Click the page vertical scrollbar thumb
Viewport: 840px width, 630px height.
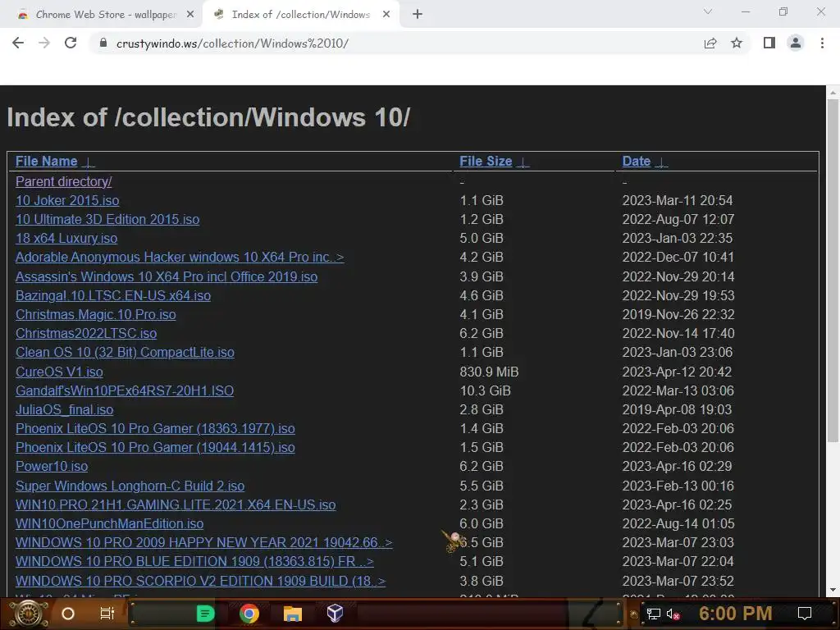833,271
